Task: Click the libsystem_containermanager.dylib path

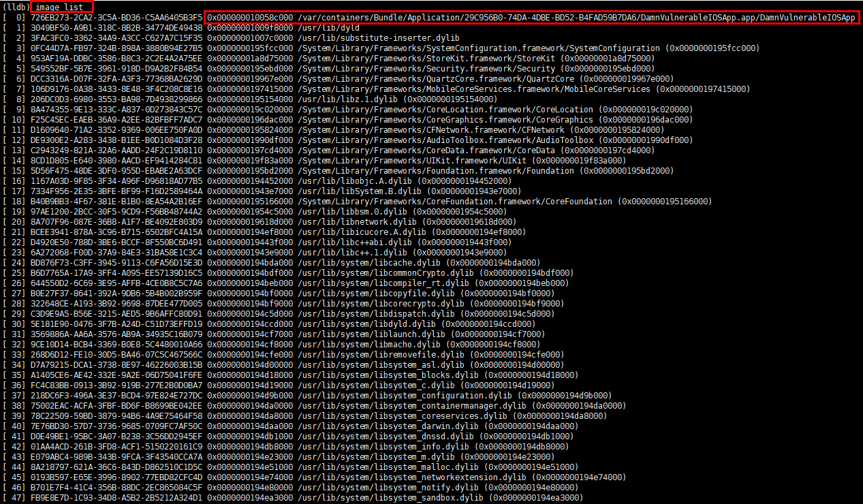Action: [411, 405]
